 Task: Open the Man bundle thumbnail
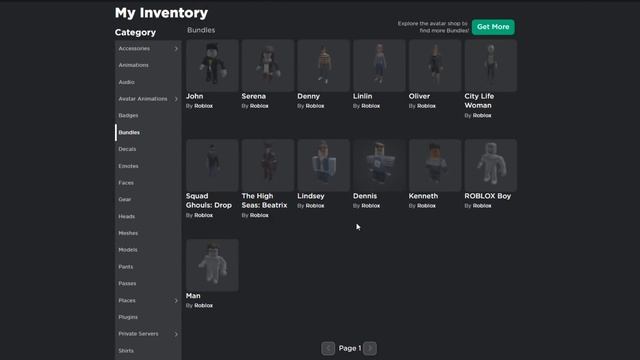coord(212,265)
